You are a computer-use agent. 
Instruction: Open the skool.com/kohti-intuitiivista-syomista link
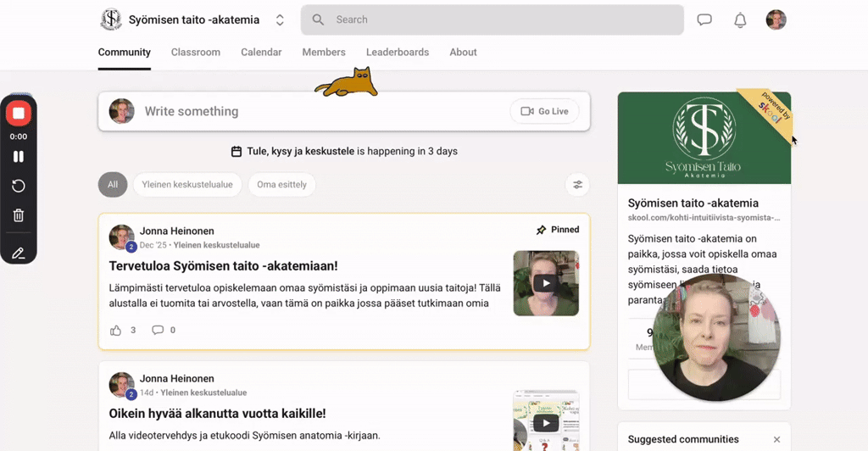tap(704, 218)
